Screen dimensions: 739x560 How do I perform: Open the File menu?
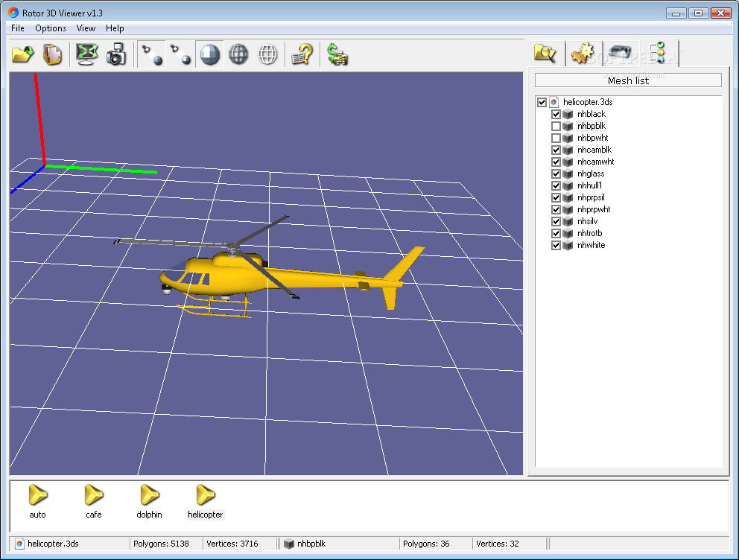(x=17, y=28)
